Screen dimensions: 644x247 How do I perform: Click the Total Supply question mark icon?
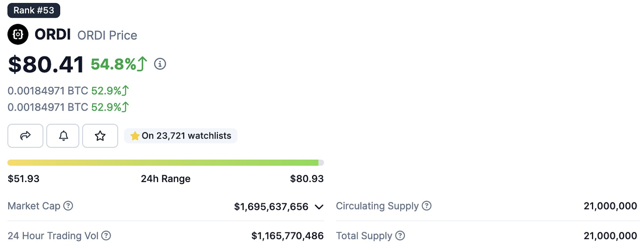400,236
